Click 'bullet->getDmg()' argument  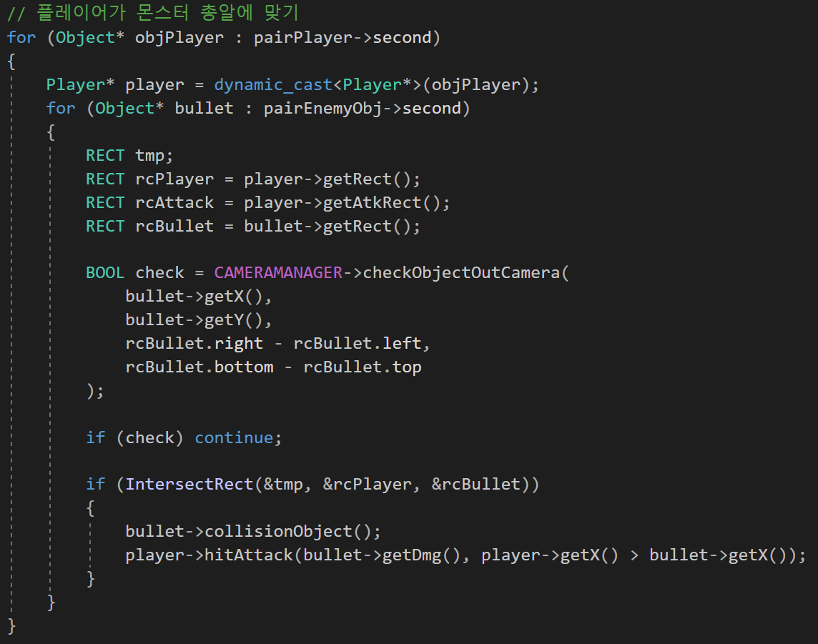[x=382, y=555]
